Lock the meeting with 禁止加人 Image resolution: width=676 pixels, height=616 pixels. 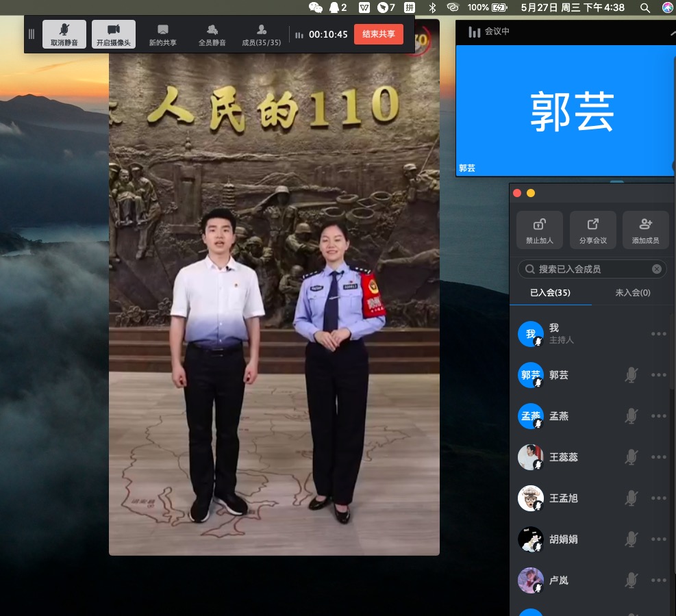point(540,230)
